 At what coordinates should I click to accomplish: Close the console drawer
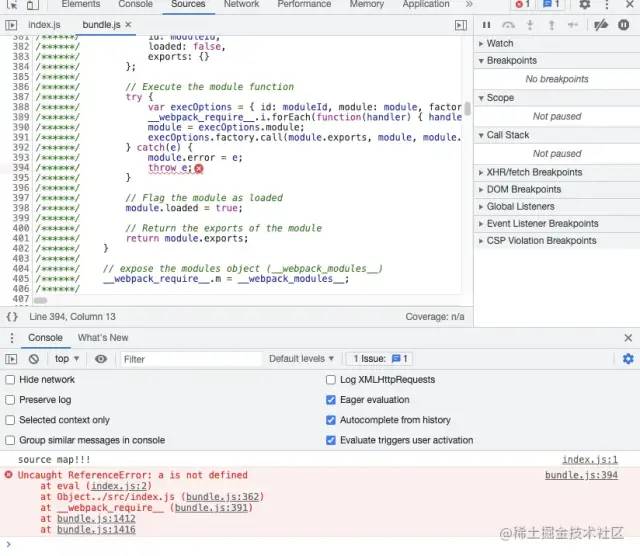pyautogui.click(x=628, y=338)
